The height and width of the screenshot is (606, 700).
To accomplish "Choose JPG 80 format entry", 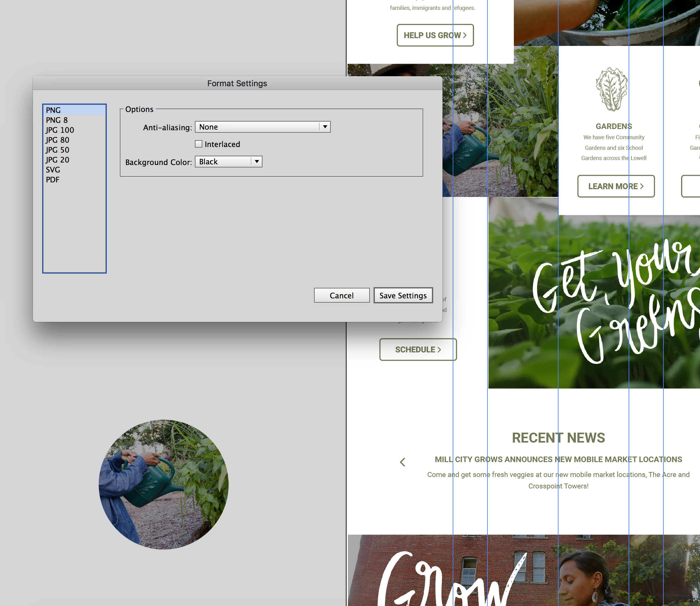I will (x=57, y=140).
